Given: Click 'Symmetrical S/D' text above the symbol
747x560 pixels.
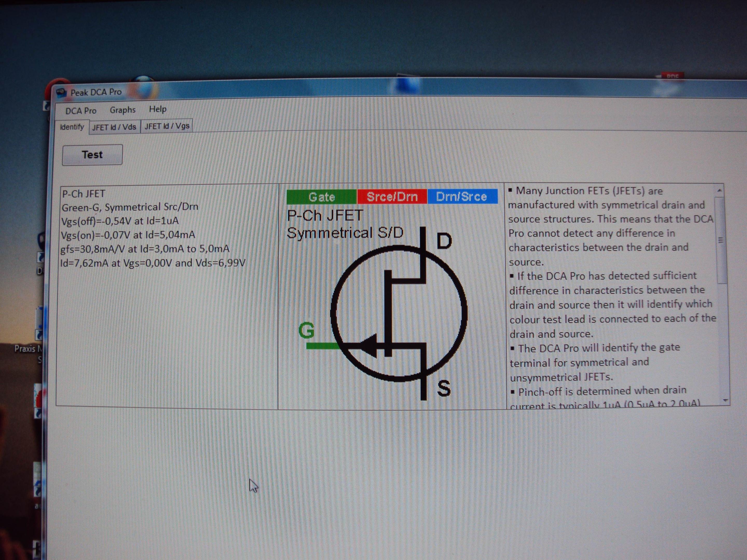Looking at the screenshot, I should (x=345, y=233).
